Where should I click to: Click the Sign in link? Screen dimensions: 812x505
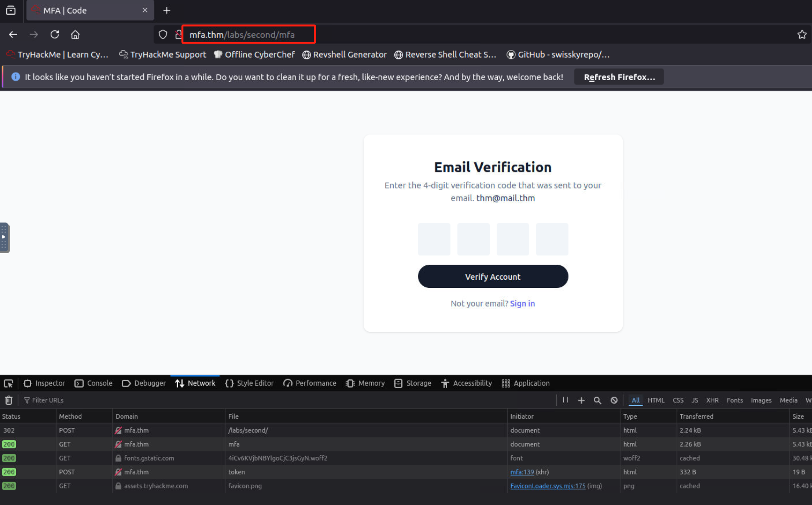(522, 304)
